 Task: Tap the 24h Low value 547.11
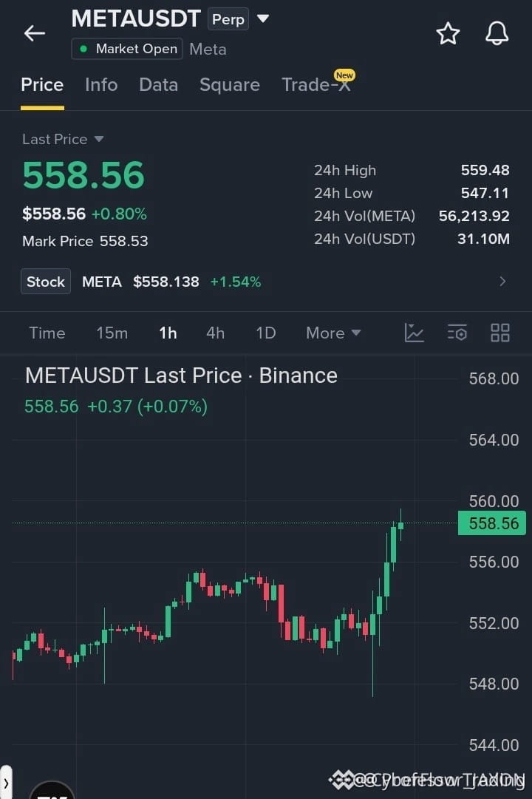[x=485, y=193]
